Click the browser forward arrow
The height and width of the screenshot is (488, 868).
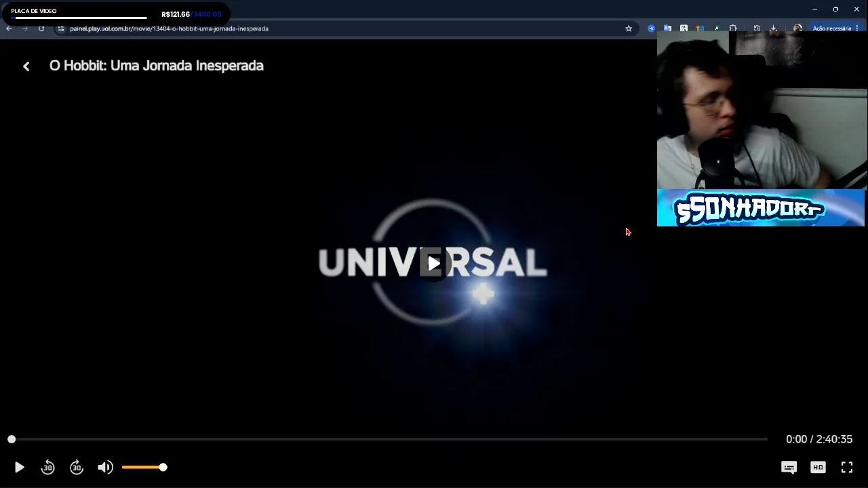pos(25,28)
